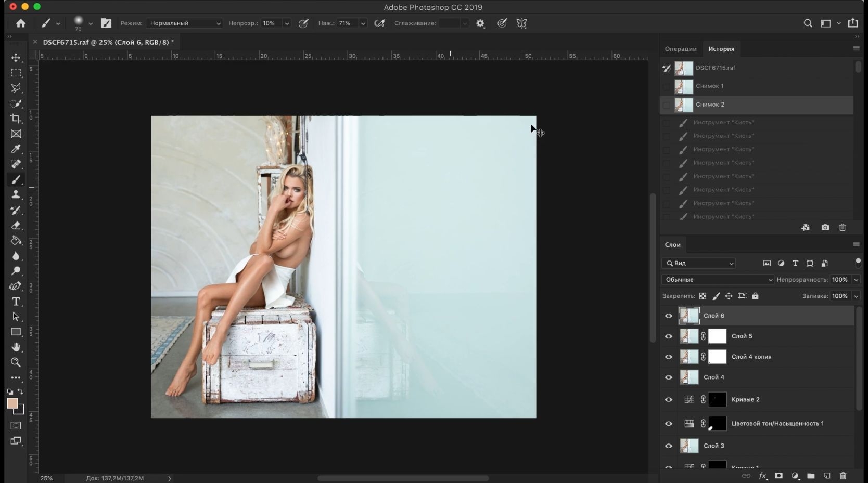The height and width of the screenshot is (483, 868).
Task: Select the Crop tool
Action: [x=16, y=119]
